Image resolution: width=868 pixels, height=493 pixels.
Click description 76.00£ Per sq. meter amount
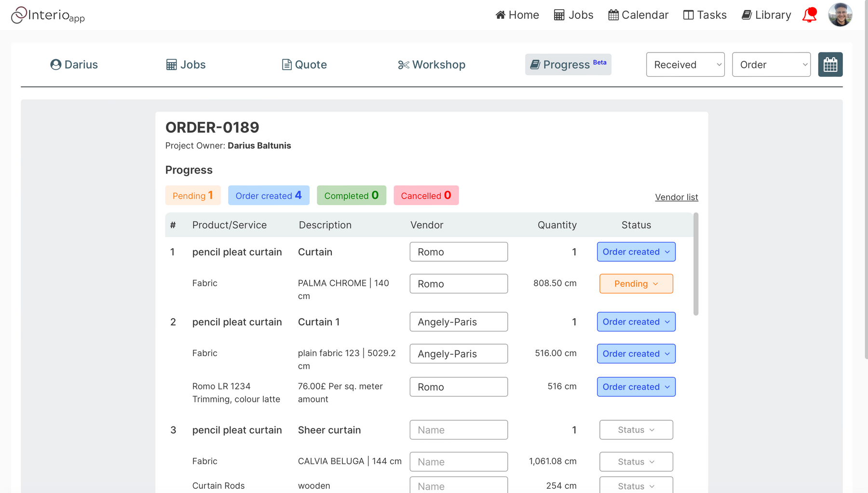point(340,393)
